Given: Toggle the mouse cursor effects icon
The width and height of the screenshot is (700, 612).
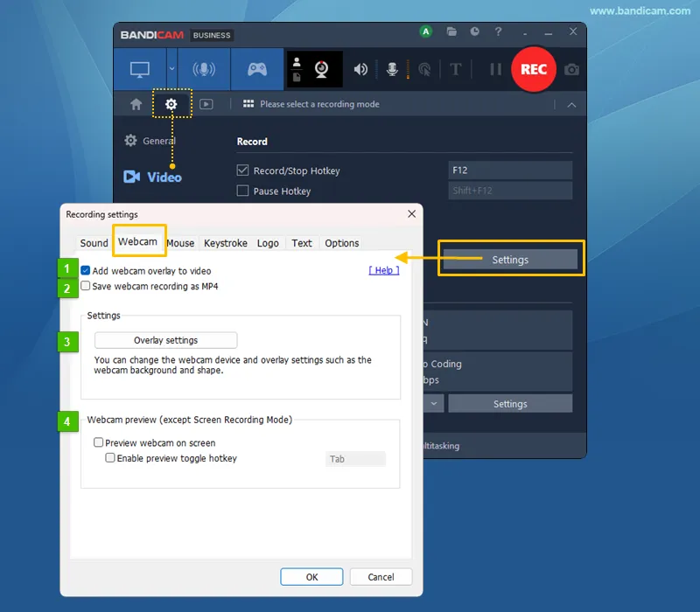Looking at the screenshot, I should point(424,69).
